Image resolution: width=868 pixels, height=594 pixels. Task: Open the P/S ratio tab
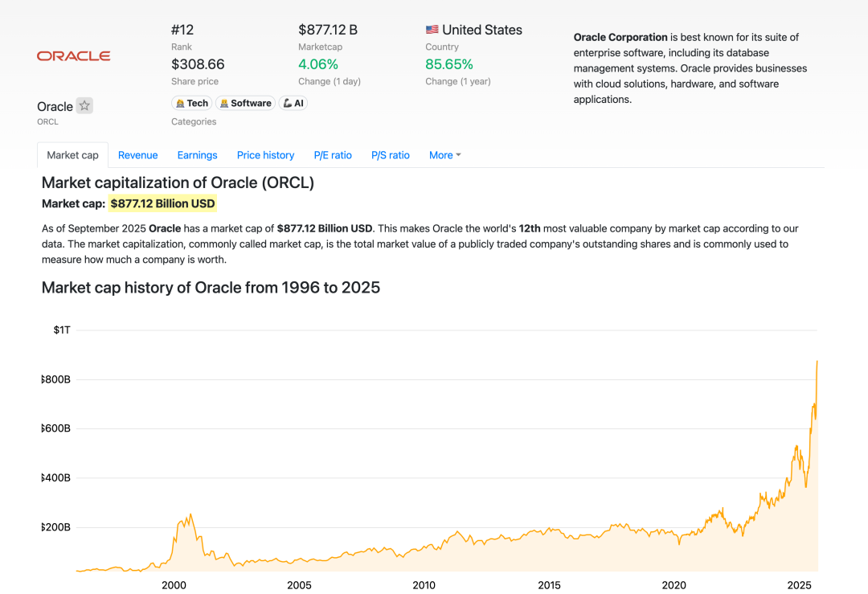(x=391, y=155)
